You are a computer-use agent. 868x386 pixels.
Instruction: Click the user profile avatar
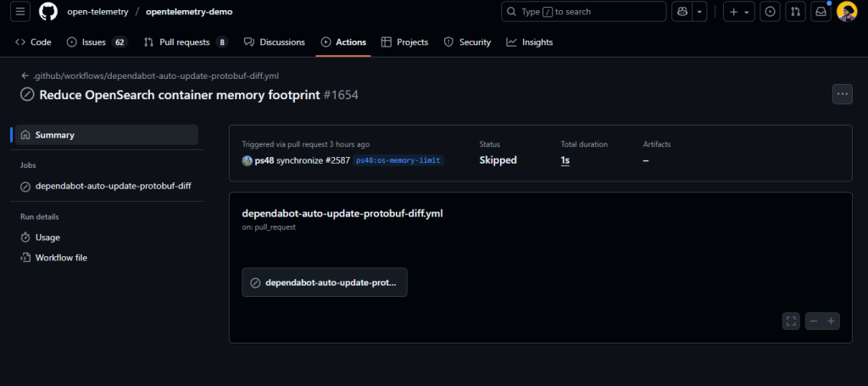(x=846, y=12)
